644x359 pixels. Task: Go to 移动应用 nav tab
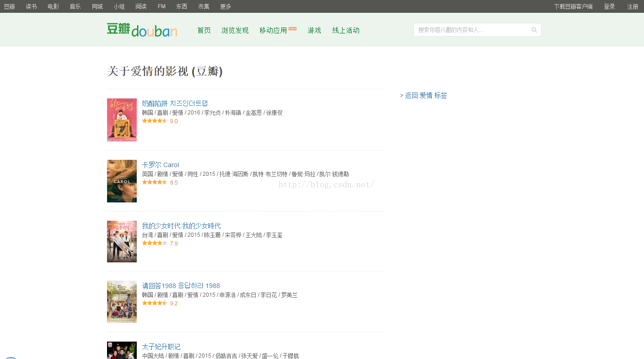(x=273, y=30)
